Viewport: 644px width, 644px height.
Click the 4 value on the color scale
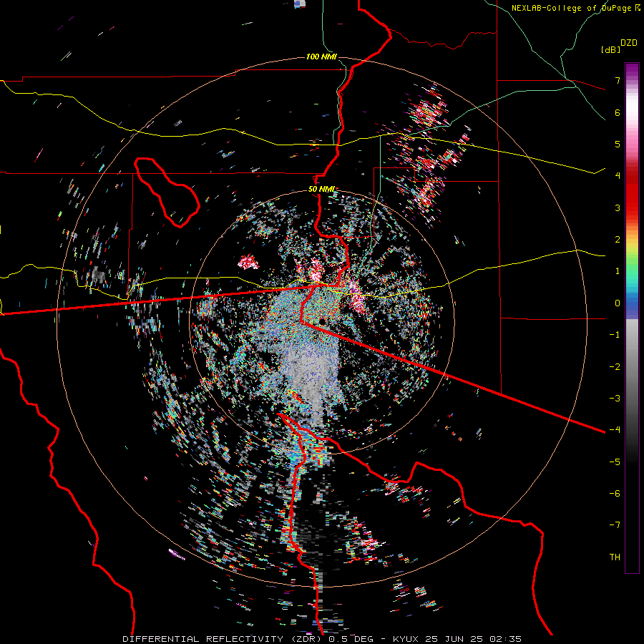click(x=618, y=176)
